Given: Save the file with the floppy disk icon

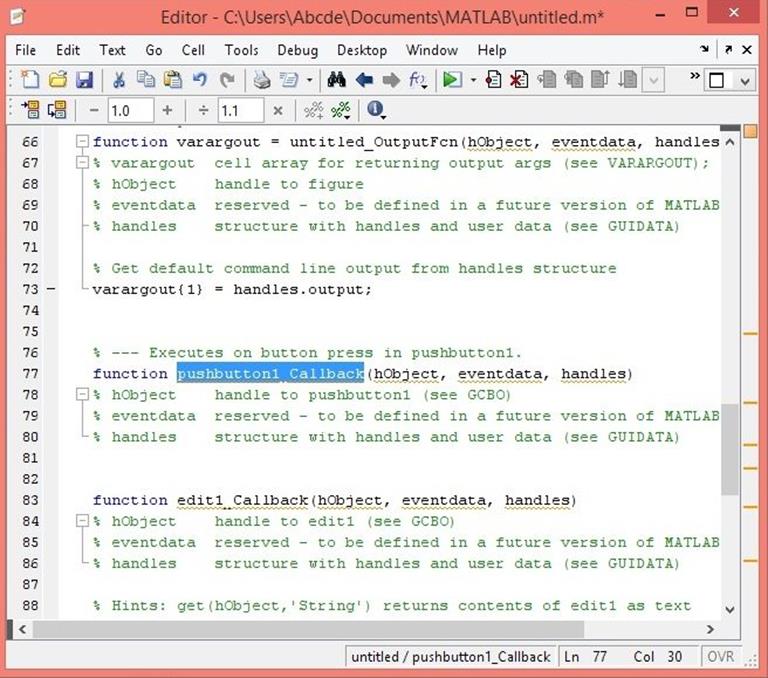Looking at the screenshot, I should click(85, 80).
